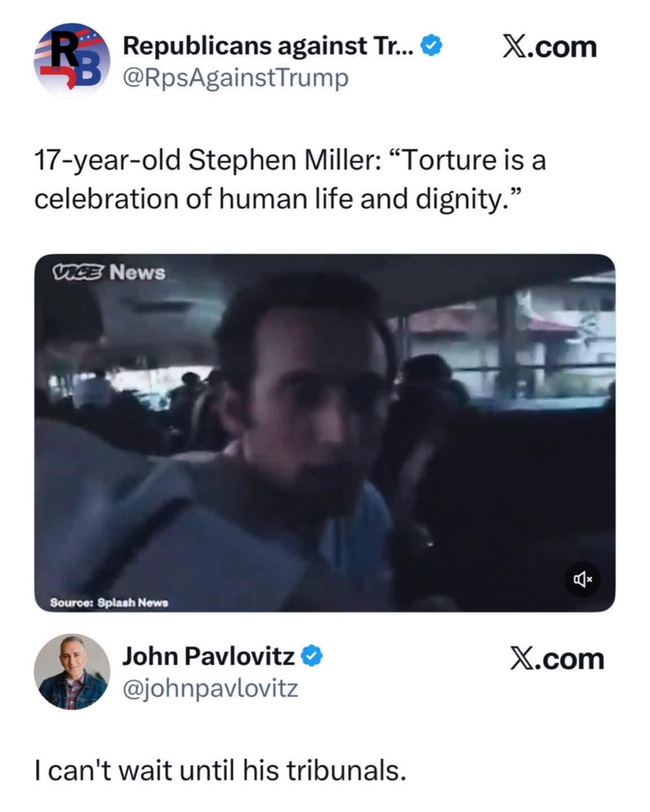Toggle the video mute speaker icon

583,579
